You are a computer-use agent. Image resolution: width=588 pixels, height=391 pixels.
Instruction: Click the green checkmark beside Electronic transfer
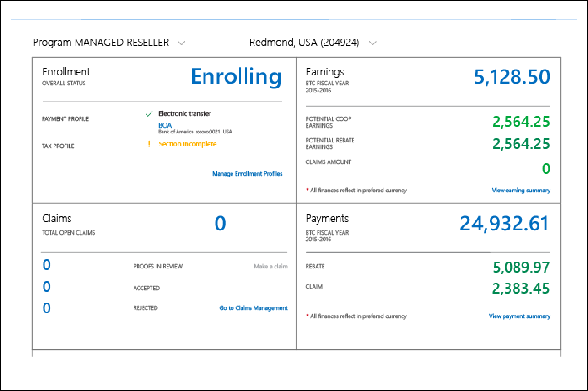click(x=149, y=114)
